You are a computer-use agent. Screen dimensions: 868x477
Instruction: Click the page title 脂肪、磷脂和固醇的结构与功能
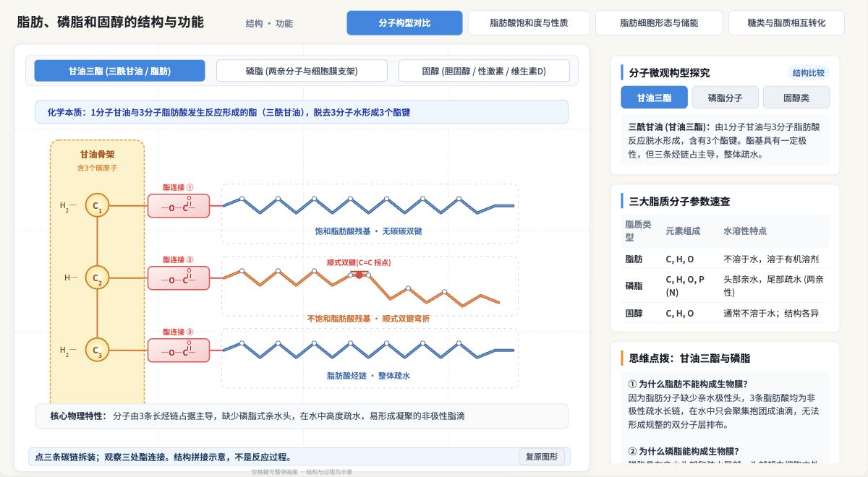click(x=110, y=22)
